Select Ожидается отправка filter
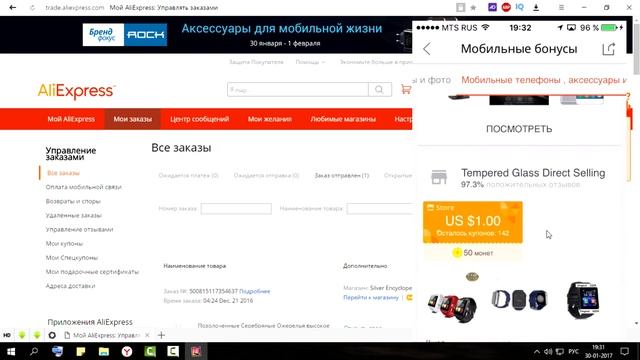This screenshot has height=360, width=640. [x=266, y=176]
